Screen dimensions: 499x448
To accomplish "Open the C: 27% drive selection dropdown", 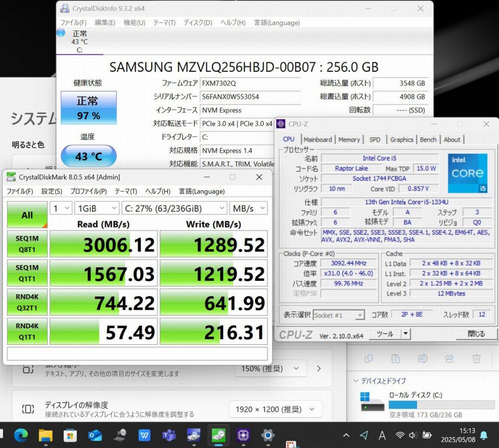I will [x=174, y=208].
